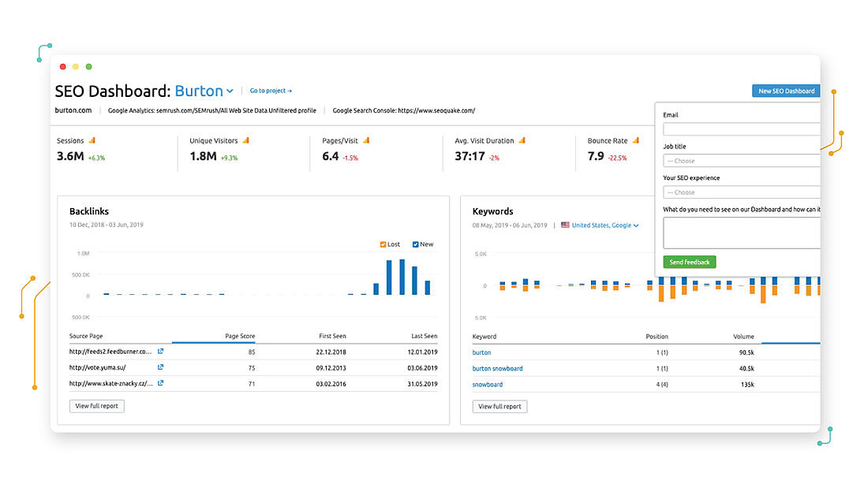The image size is (868, 488).
Task: Select the Avg. Visit Duration 37:17 value
Action: pos(470,157)
